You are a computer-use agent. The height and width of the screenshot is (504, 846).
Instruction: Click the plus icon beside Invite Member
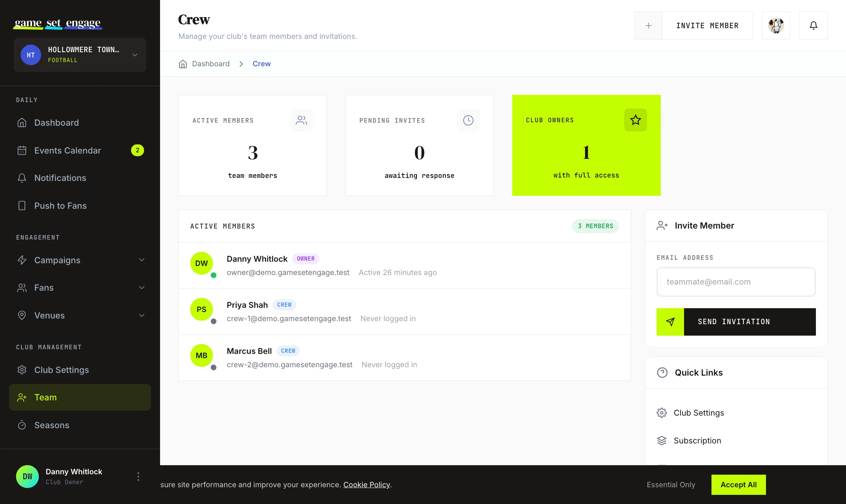[648, 26]
